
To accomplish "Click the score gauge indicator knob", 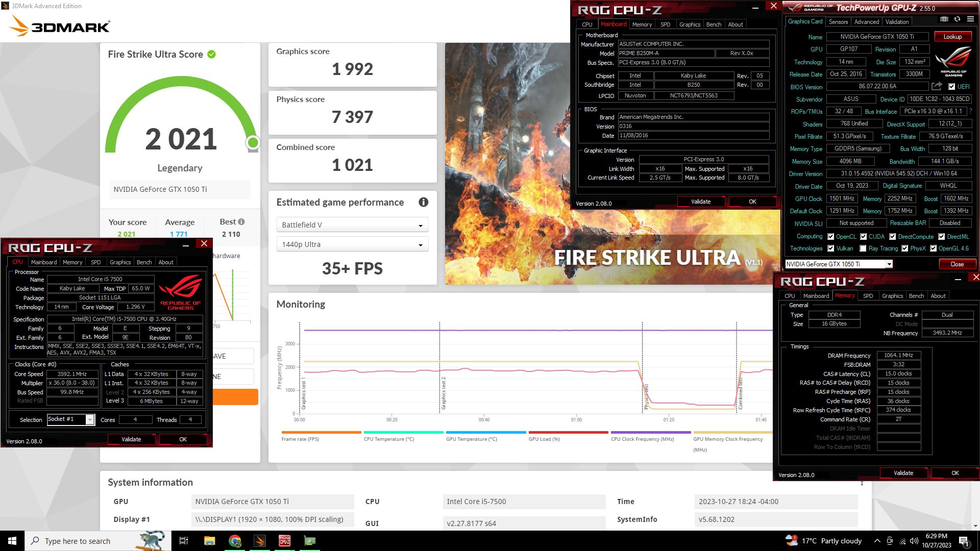I will pyautogui.click(x=253, y=143).
